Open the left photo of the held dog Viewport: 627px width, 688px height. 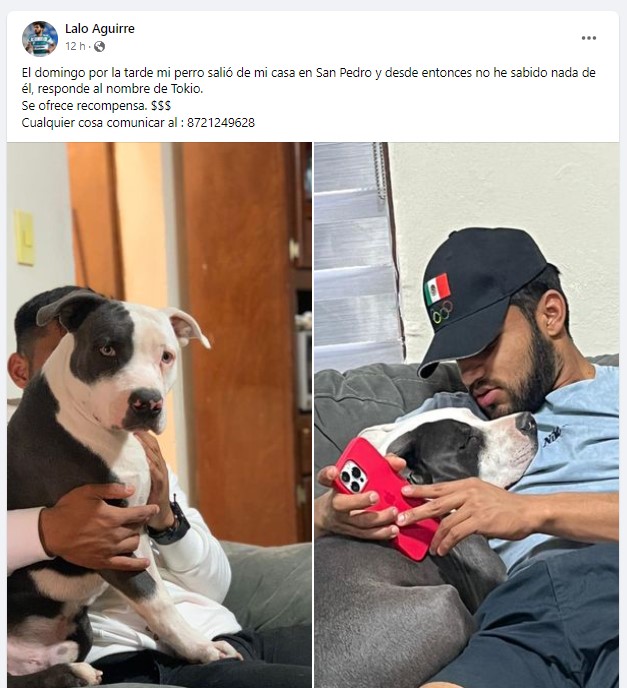tap(159, 415)
